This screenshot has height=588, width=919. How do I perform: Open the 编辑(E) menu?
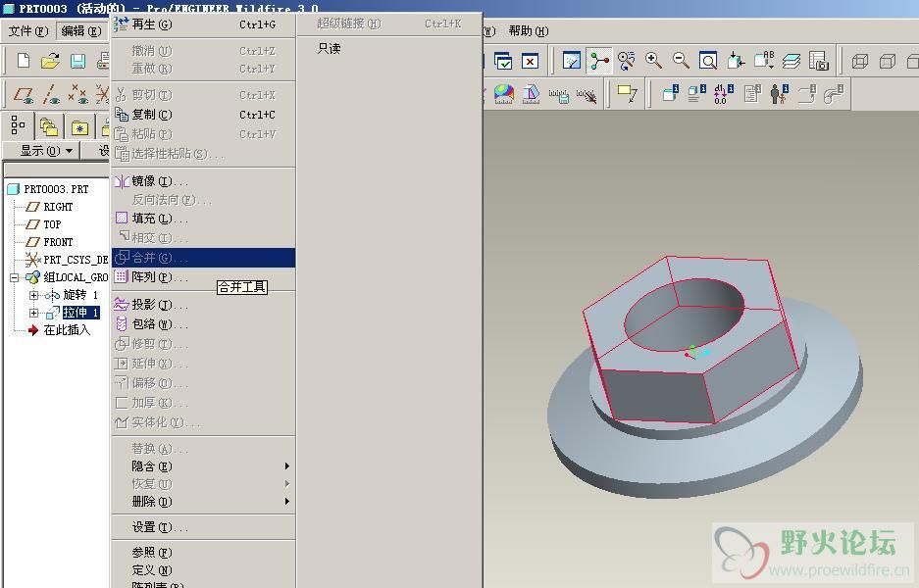coord(80,31)
